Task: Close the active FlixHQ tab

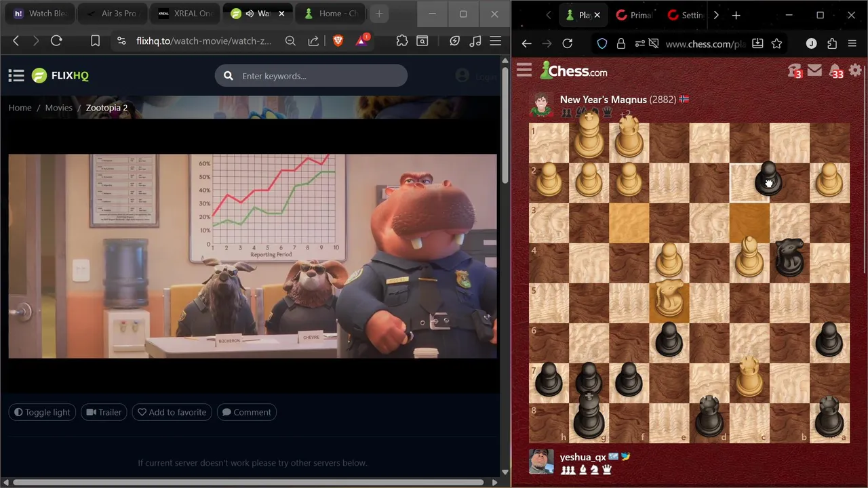Action: [281, 14]
